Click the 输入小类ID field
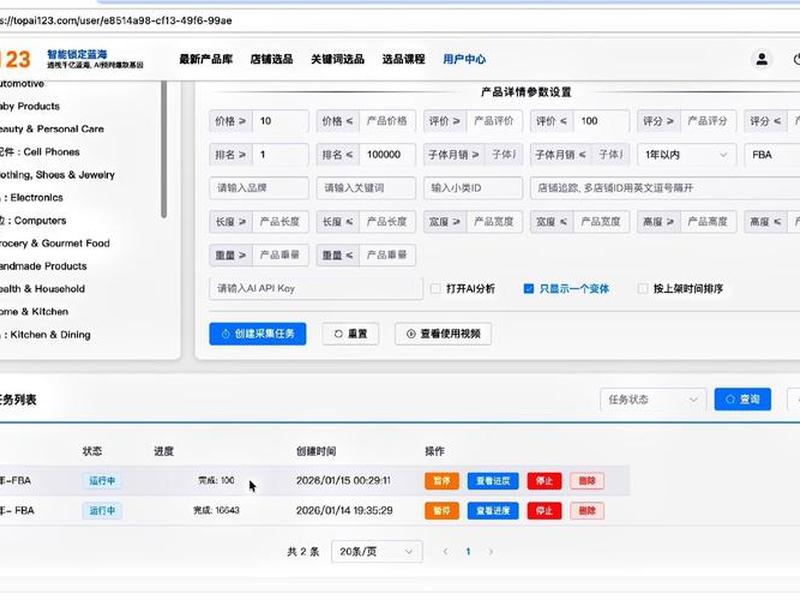 pos(473,188)
